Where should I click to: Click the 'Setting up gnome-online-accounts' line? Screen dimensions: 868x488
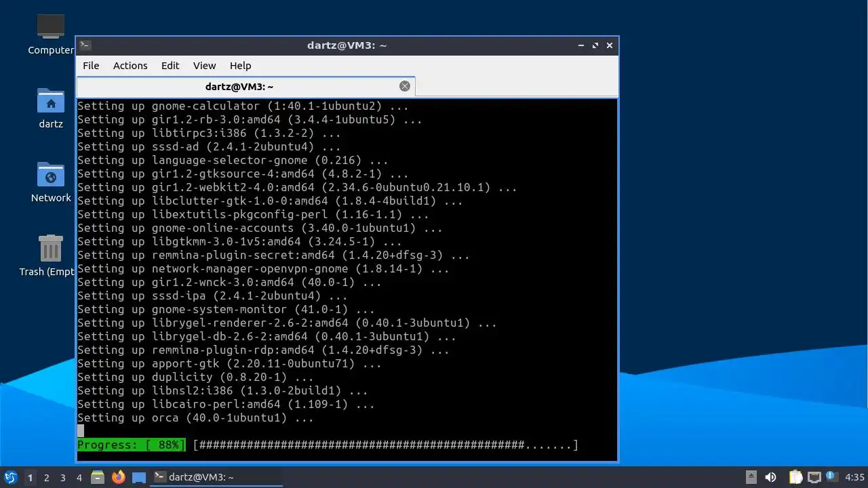(260, 228)
